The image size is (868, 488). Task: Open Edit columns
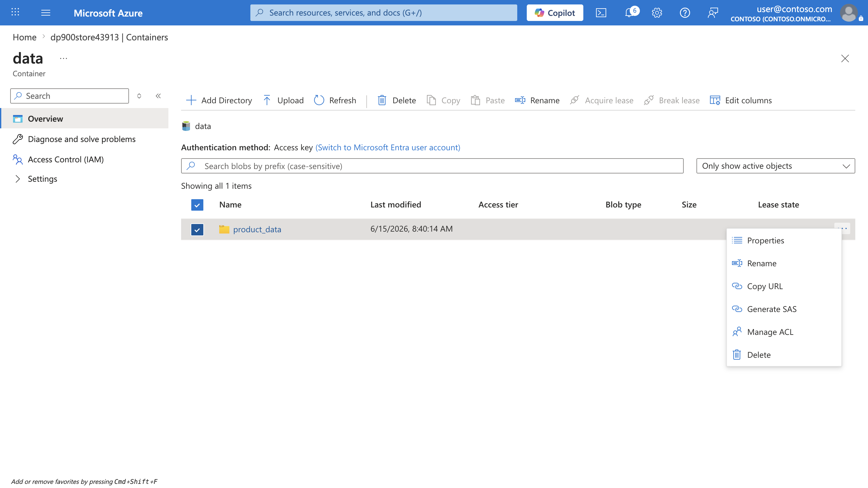click(741, 100)
